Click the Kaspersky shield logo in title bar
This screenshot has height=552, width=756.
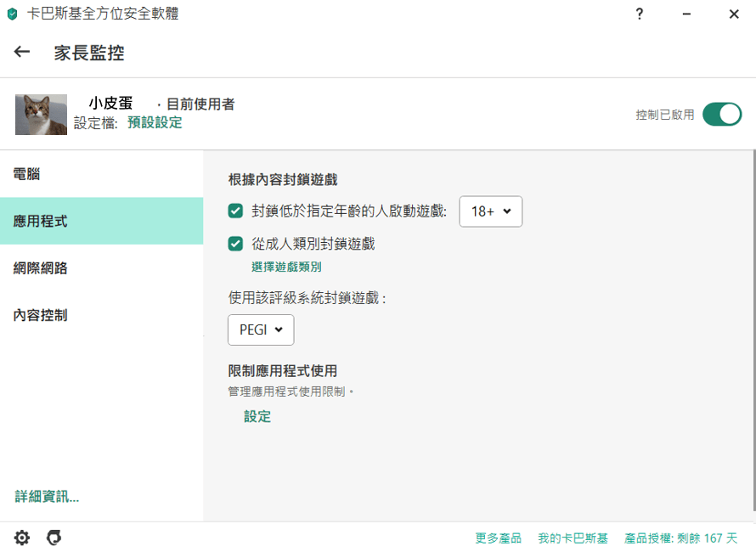click(x=12, y=14)
